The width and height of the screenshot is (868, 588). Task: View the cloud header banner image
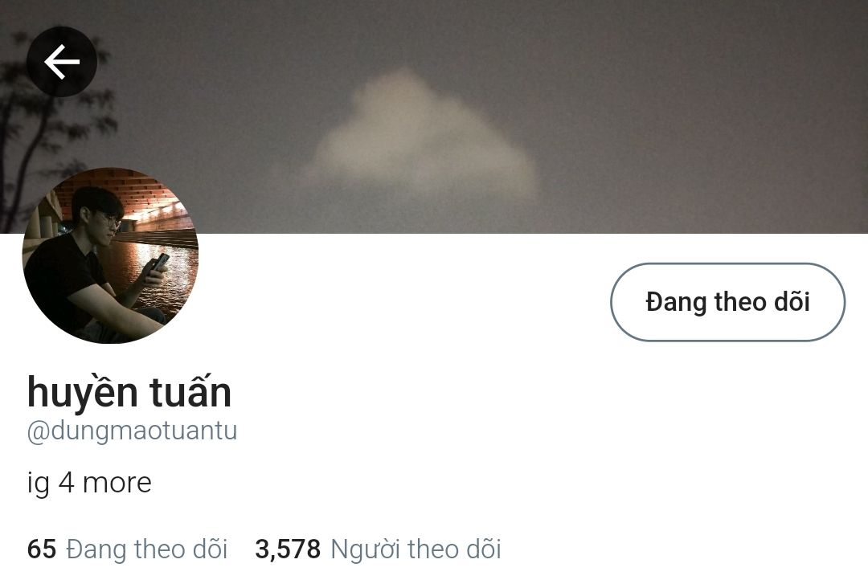pyautogui.click(x=434, y=116)
